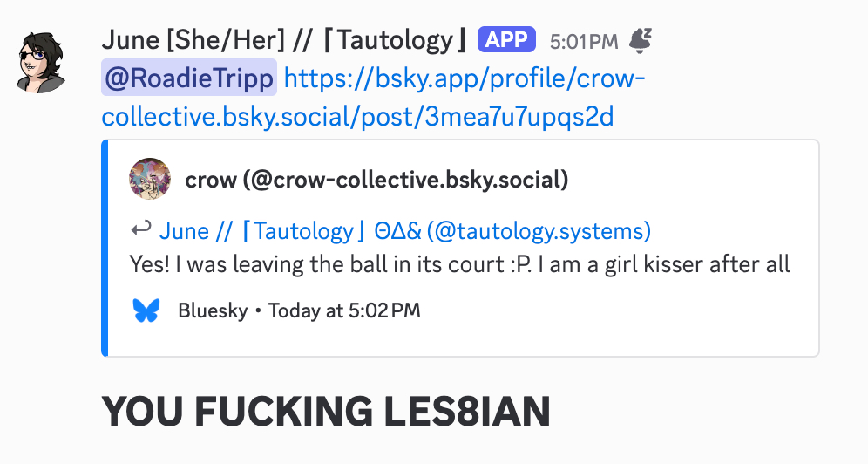Click the blue embed accent bar

click(x=105, y=248)
